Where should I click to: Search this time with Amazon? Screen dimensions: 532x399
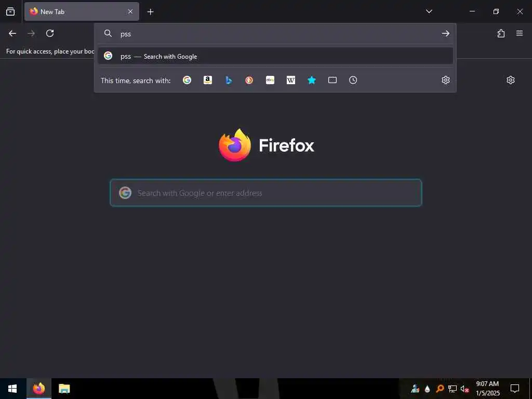pos(208,80)
